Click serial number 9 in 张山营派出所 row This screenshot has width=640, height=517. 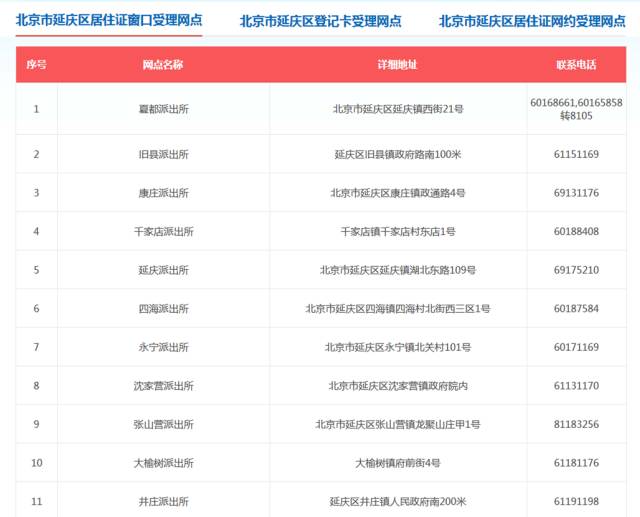click(36, 424)
